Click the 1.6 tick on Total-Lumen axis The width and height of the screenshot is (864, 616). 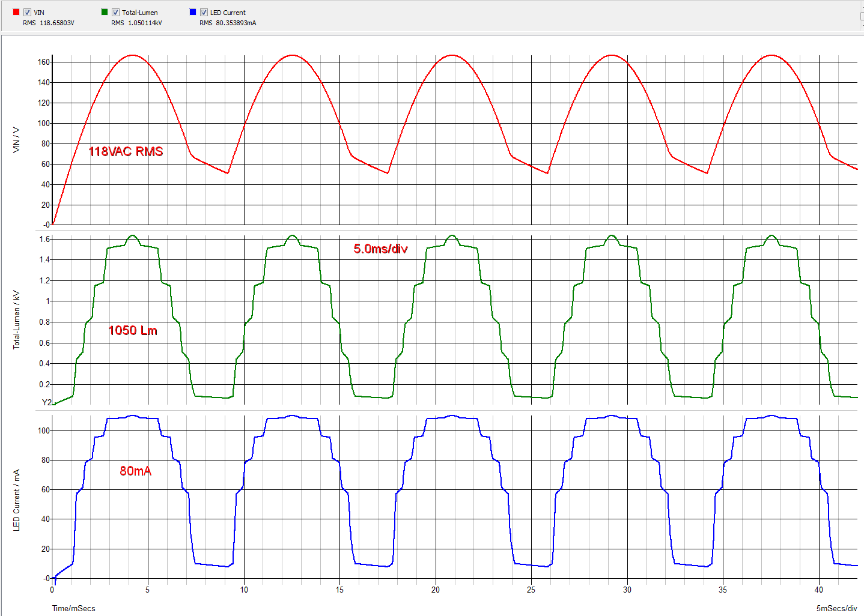44,239
